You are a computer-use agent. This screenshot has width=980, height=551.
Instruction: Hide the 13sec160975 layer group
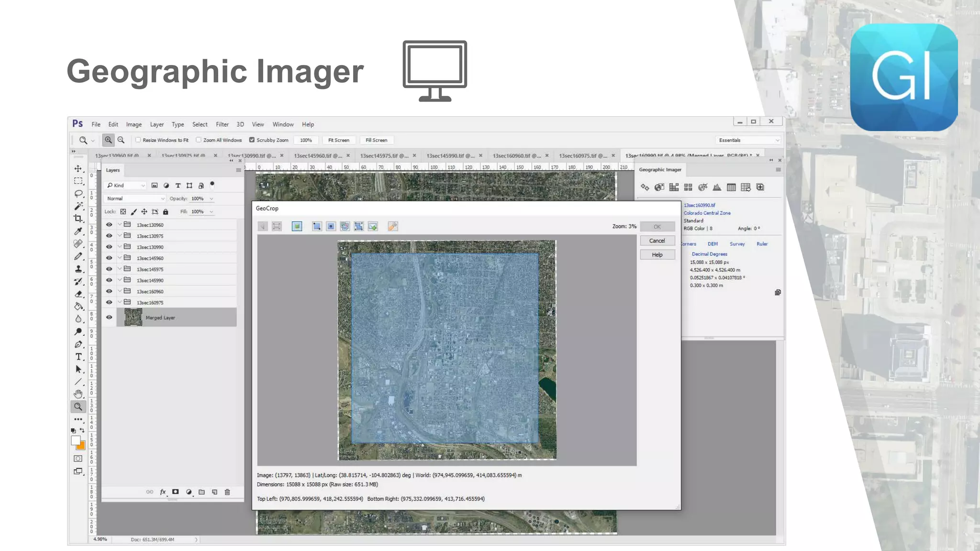pos(109,302)
